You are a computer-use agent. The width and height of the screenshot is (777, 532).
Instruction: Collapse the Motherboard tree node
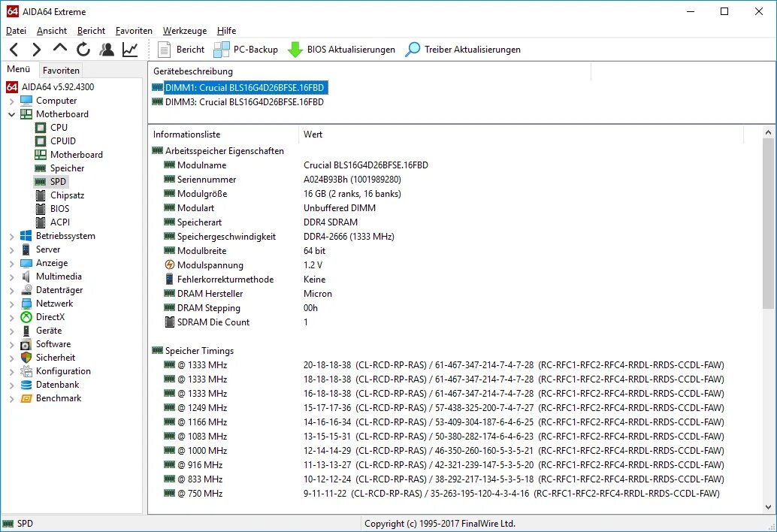11,114
